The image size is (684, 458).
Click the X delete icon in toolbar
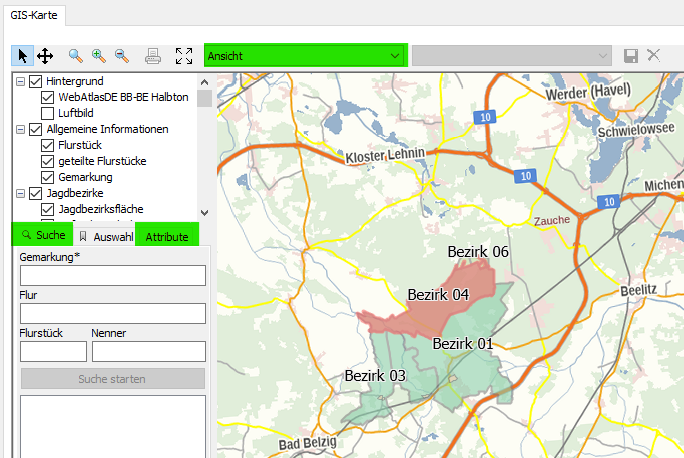point(654,56)
